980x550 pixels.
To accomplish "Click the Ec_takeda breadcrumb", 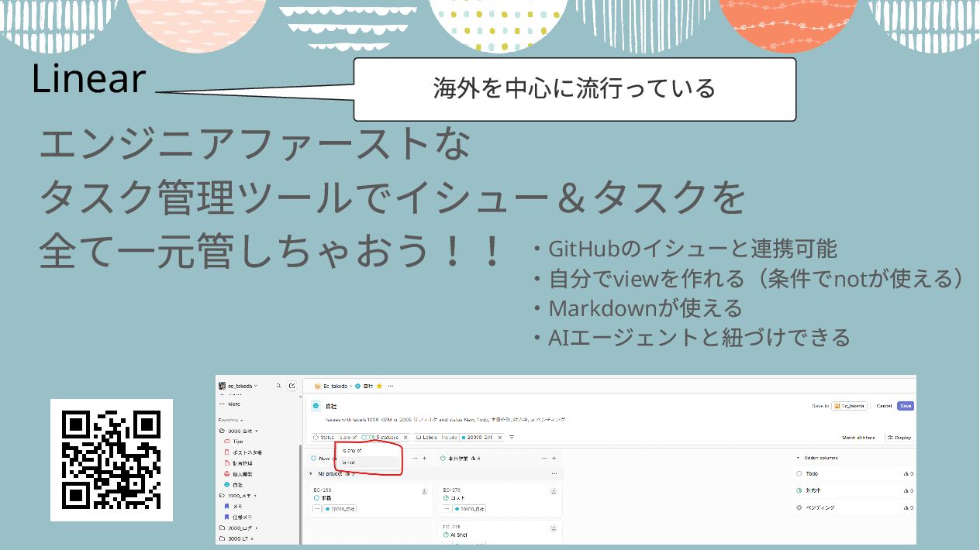I will pos(332,386).
